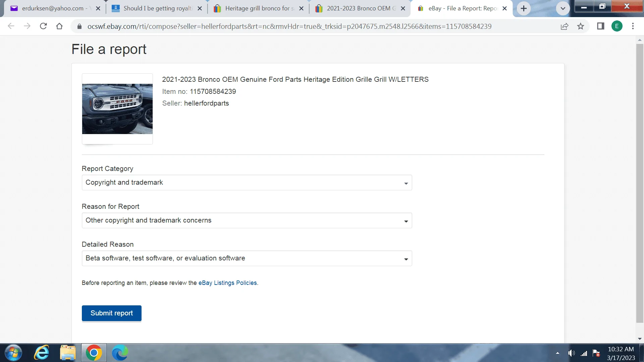Go back to the previous page
644x362 pixels.
[x=11, y=26]
